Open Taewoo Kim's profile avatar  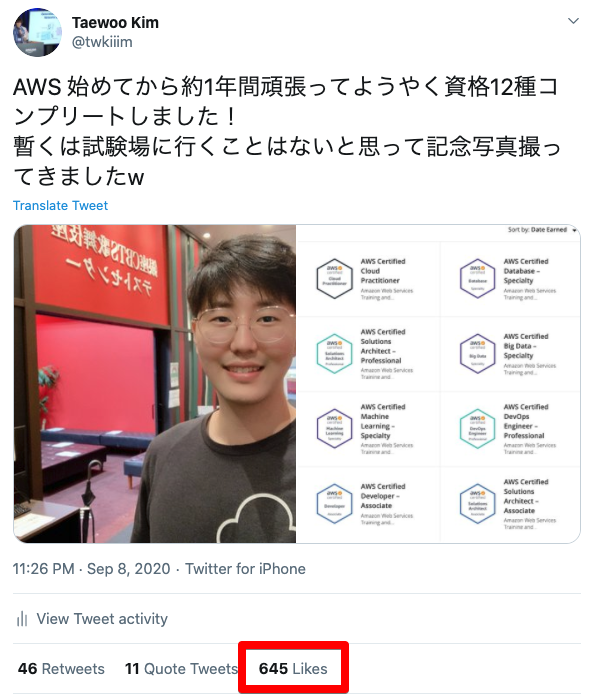37,33
